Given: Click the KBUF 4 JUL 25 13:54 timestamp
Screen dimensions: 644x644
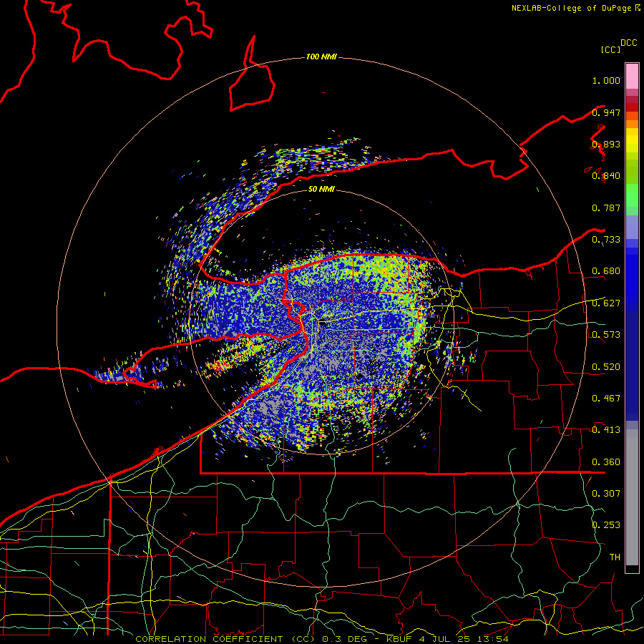Looking at the screenshot, I should (447, 639).
